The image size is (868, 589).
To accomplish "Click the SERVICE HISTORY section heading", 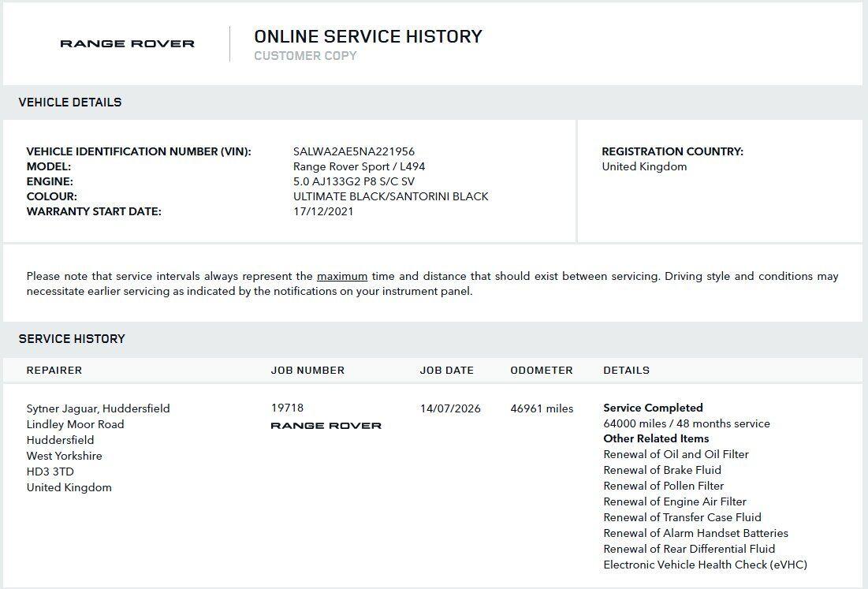I will click(72, 339).
